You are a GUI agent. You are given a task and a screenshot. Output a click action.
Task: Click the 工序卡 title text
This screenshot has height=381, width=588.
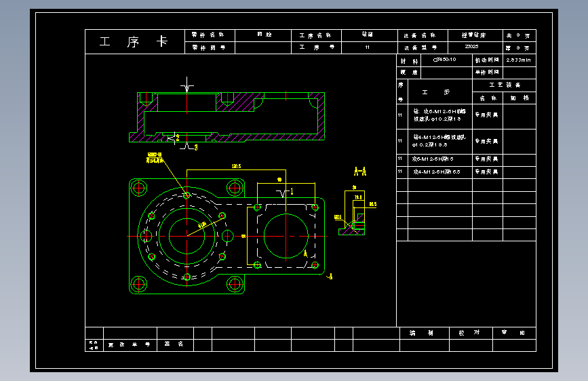[134, 41]
